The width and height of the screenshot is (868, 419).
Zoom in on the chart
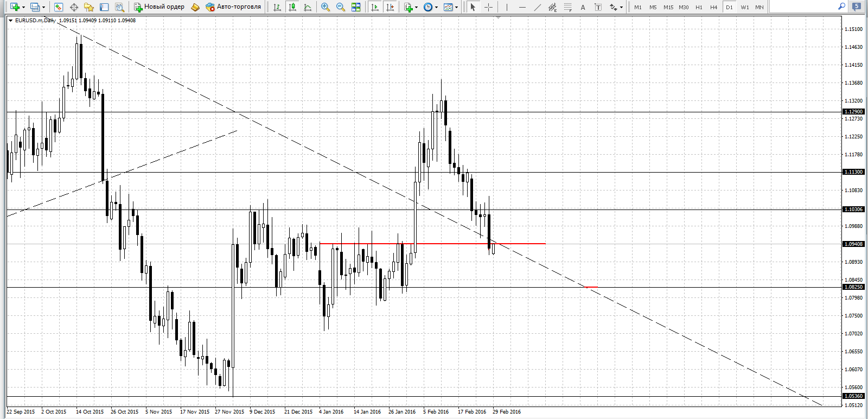tap(325, 7)
